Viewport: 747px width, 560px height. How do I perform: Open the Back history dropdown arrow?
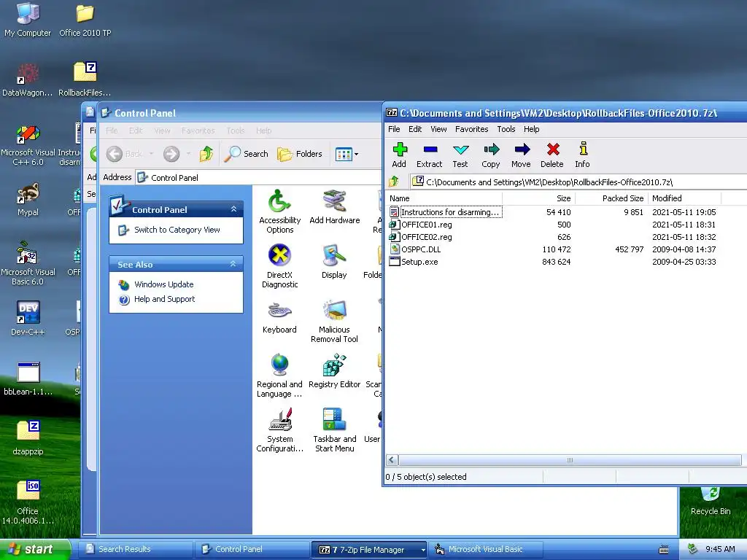(151, 154)
